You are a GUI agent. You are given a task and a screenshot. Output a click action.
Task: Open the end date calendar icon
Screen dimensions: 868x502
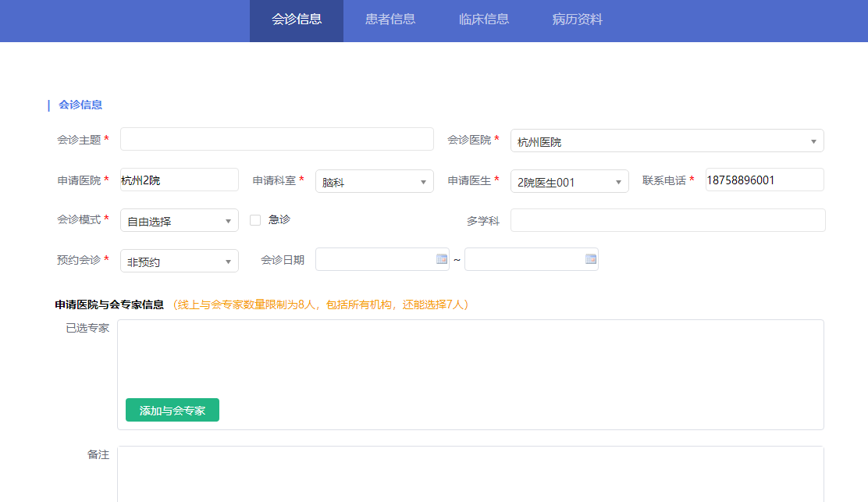[x=591, y=259]
